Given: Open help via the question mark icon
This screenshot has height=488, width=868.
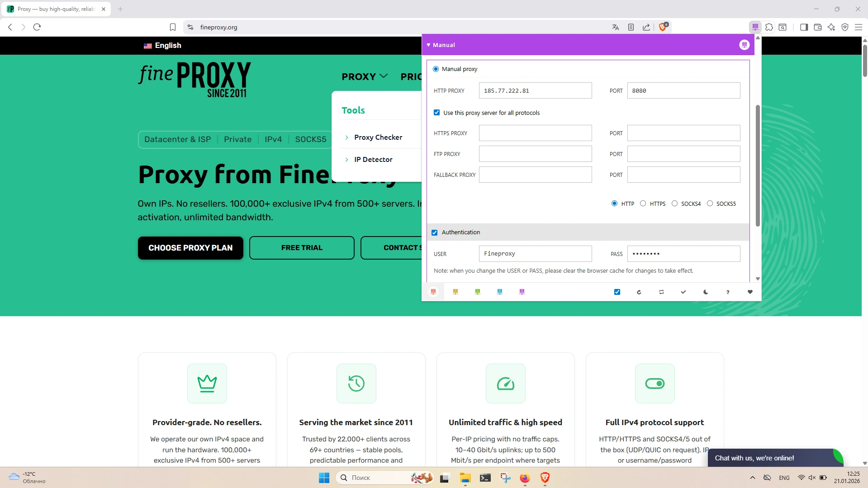Looking at the screenshot, I should pos(728,292).
